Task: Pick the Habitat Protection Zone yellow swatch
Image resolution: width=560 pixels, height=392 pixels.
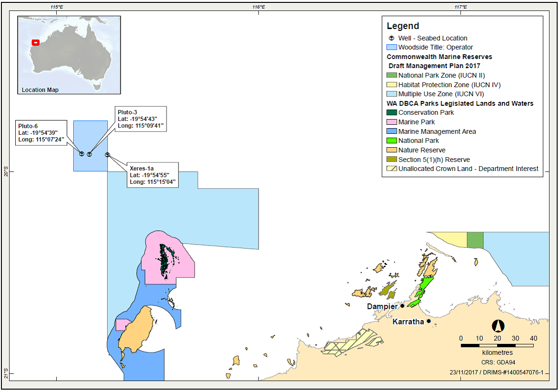Action: tap(391, 85)
